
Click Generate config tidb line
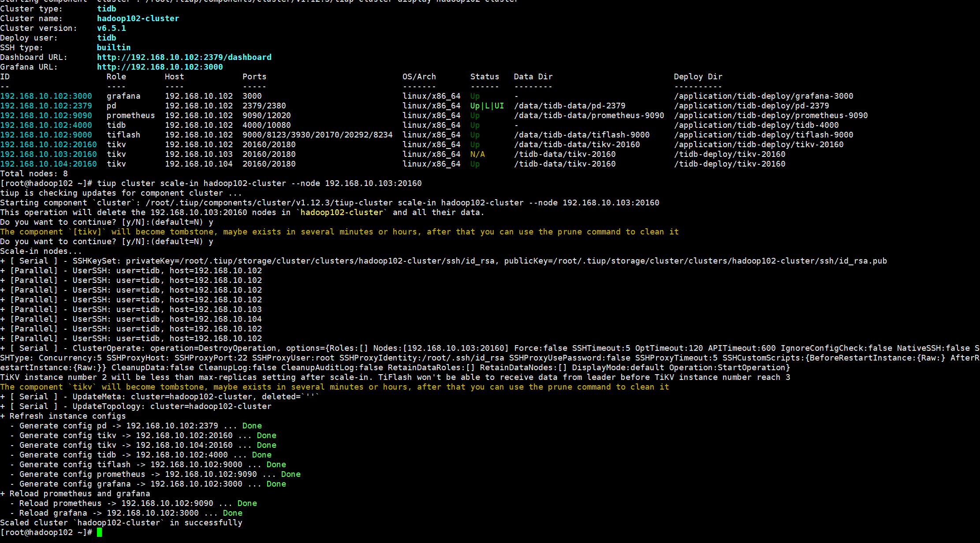pyautogui.click(x=141, y=455)
